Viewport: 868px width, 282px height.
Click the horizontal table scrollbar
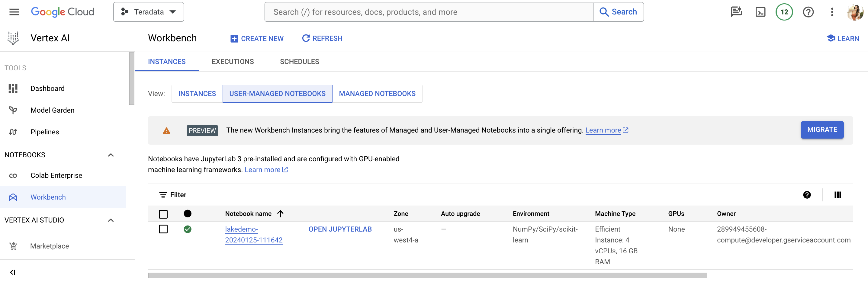427,275
